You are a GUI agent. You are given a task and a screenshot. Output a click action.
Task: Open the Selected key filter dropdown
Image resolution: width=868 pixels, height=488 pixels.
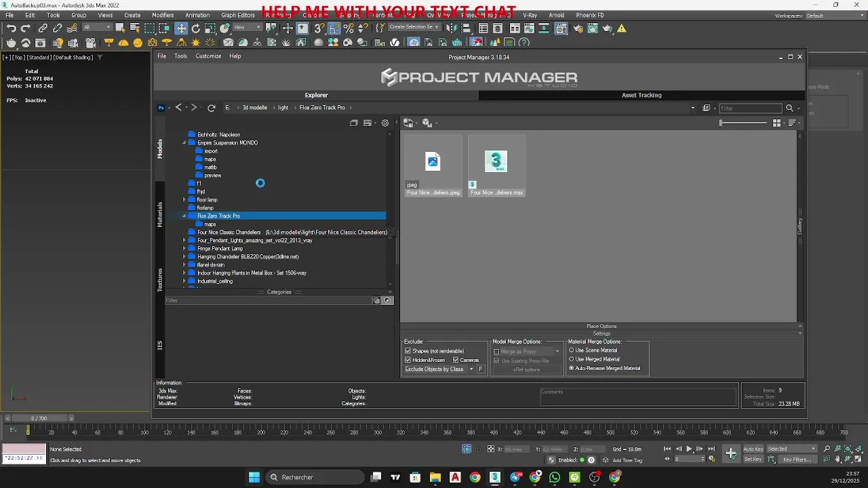[x=791, y=449]
